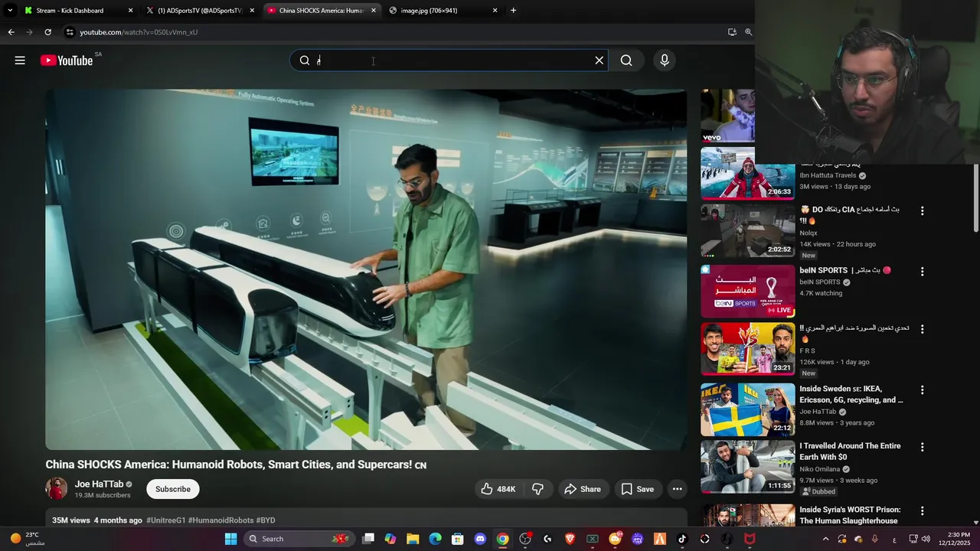The width and height of the screenshot is (980, 551).
Task: Open the #BYD hashtag link
Action: pos(266,520)
